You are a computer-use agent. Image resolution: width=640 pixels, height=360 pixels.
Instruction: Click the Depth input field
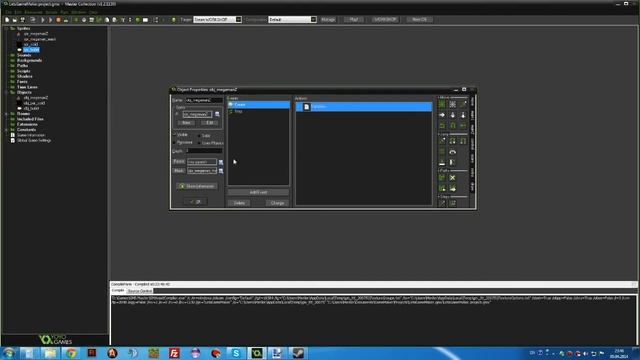pyautogui.click(x=204, y=151)
